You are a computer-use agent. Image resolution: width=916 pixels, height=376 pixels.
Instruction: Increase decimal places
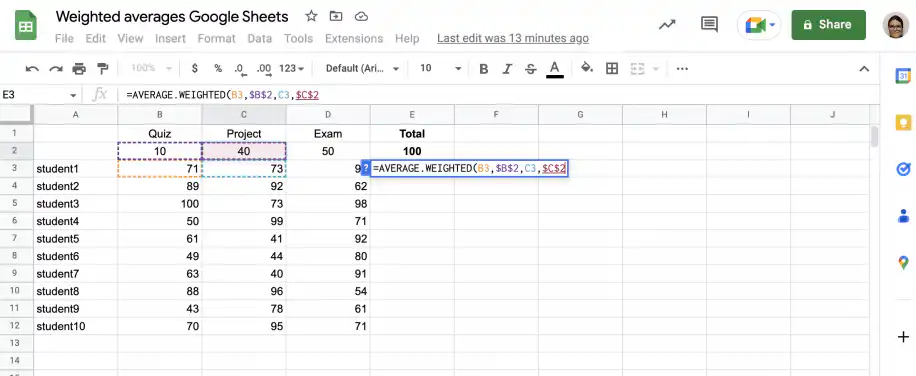(x=264, y=69)
